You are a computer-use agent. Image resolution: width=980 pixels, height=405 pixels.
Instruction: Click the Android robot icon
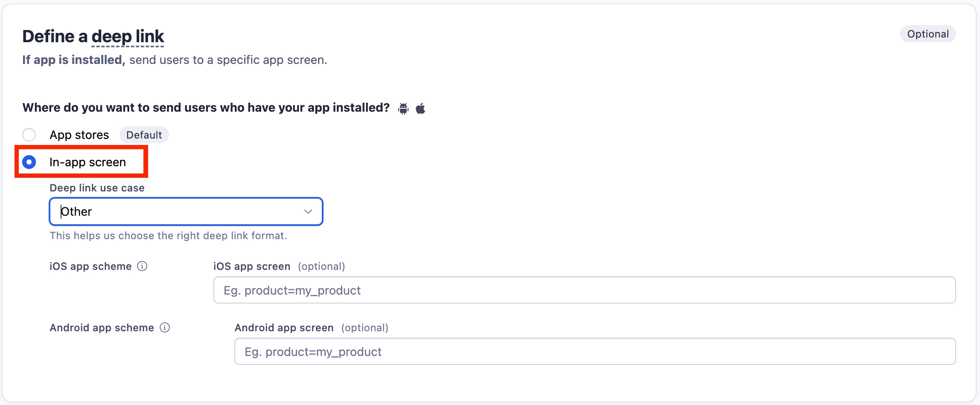(403, 109)
